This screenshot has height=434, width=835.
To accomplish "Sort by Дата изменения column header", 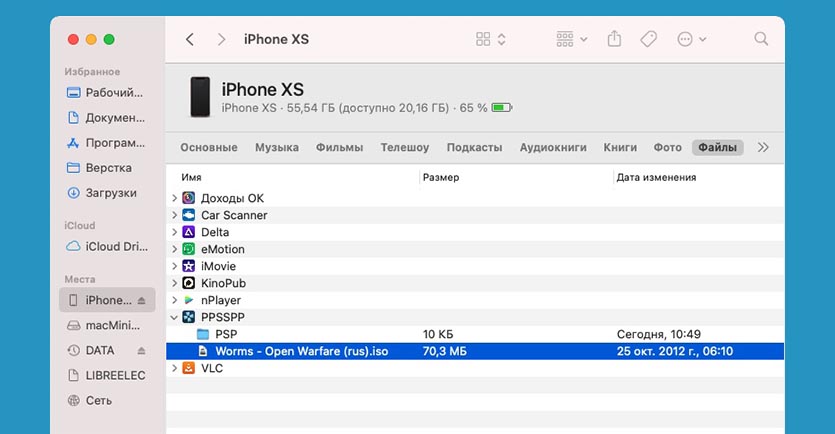I will (x=656, y=177).
